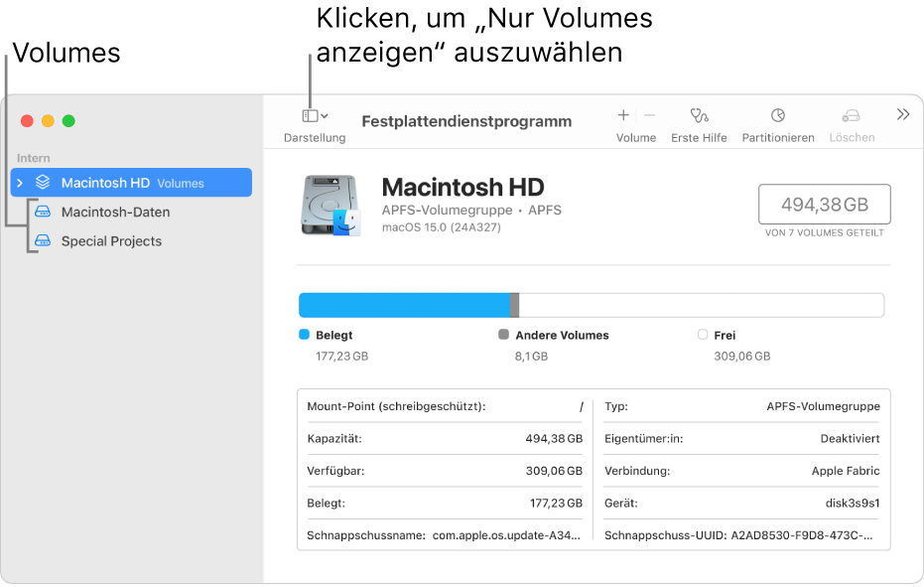
Task: Click the plus icon to add a volume
Action: pos(623,115)
